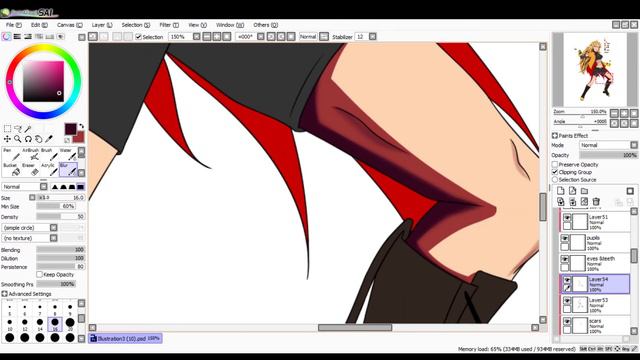The image size is (640, 360).
Task: Select the Acrylic tool
Action: click(x=49, y=170)
